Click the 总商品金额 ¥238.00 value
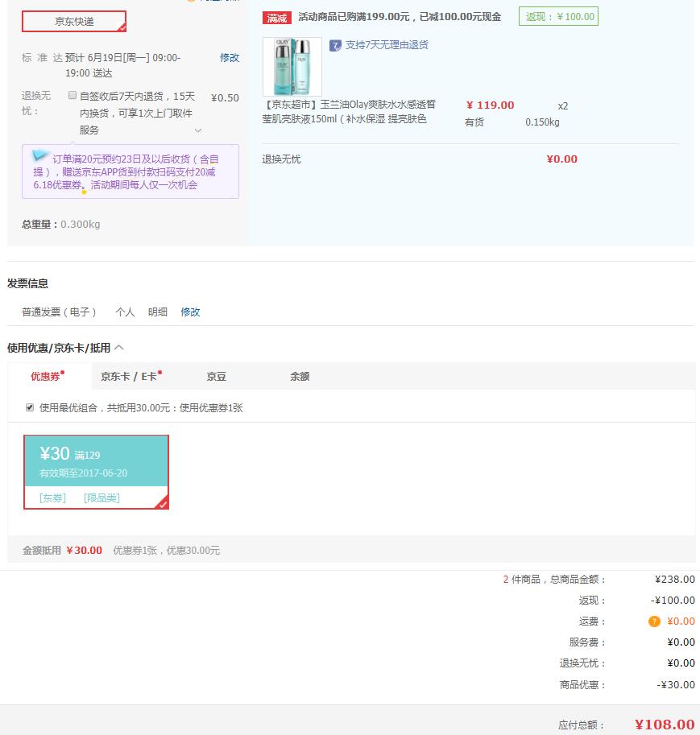 click(675, 580)
